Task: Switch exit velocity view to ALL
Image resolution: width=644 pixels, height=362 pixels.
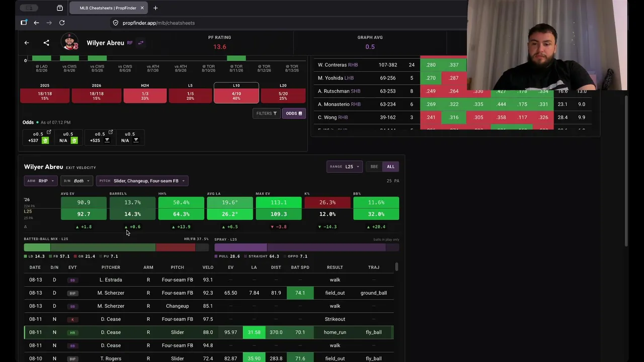Action: 390,166
